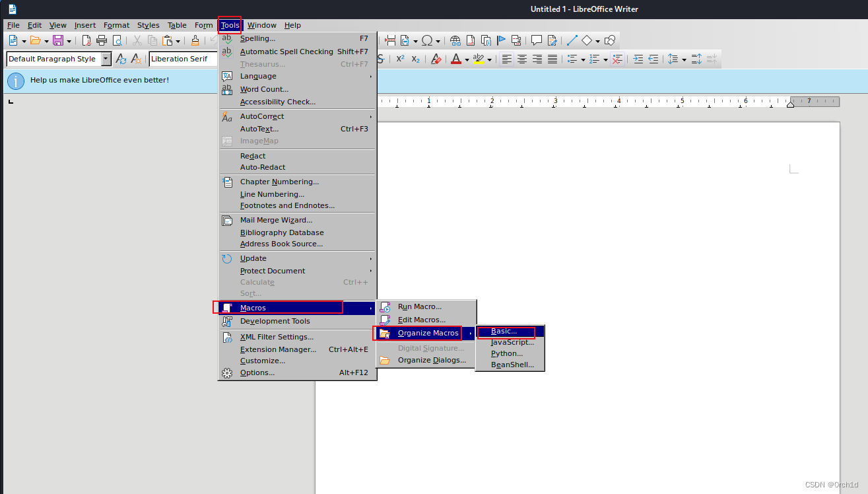Toggle Align Right paragraph button
Viewport: 868px width, 494px height.
tap(537, 59)
